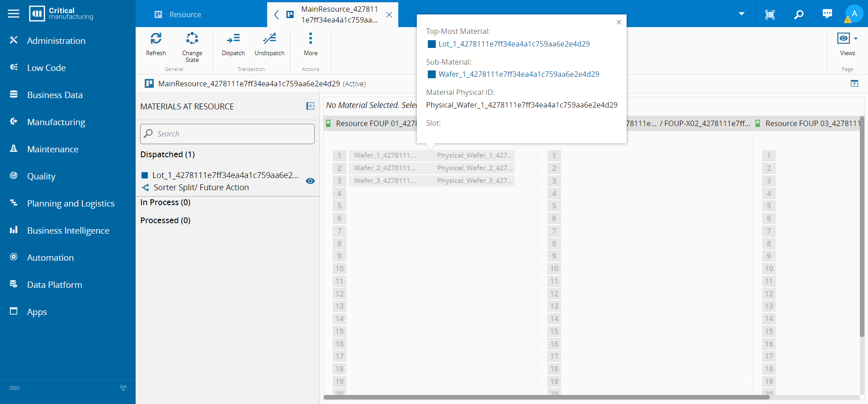
Task: Click the back chevron on MainResource tab
Action: (x=276, y=14)
